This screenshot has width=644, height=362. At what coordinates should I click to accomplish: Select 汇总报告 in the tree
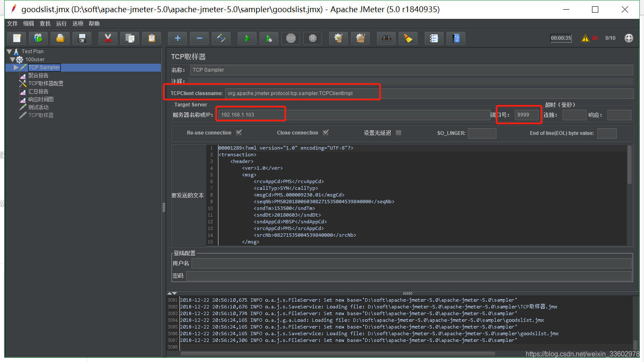point(38,91)
